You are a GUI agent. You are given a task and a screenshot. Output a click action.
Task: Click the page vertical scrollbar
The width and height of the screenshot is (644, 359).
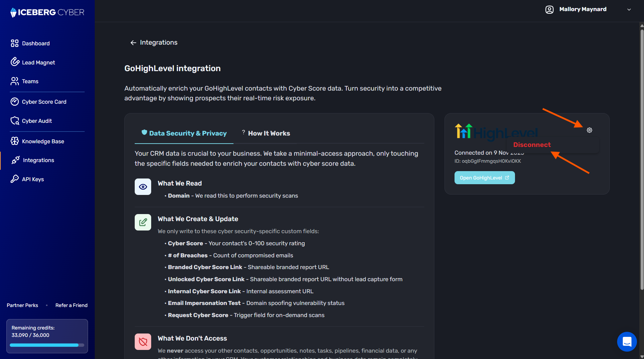click(x=642, y=160)
